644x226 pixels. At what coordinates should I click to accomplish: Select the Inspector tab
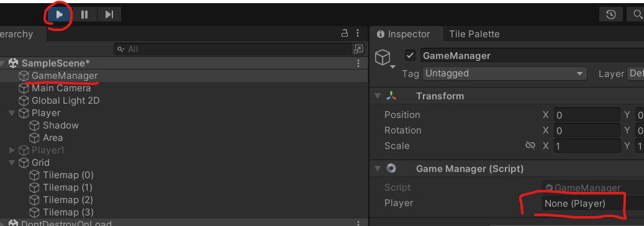[x=403, y=34]
